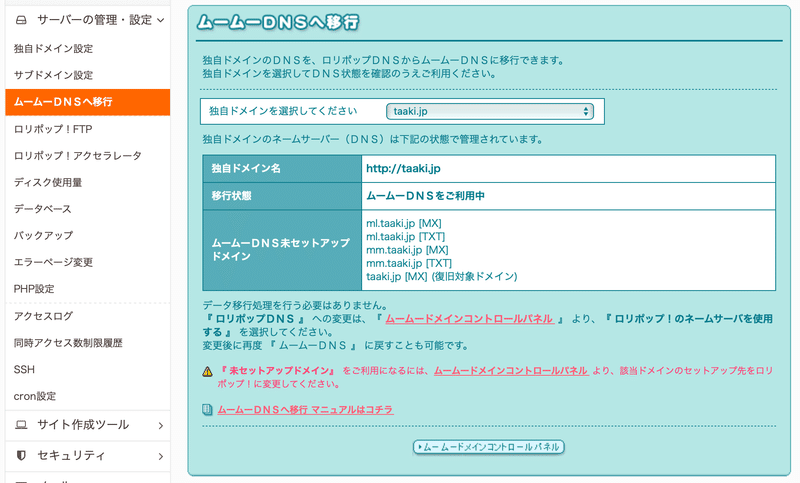Click the ムームーDNSへ移行 page heading

tap(278, 22)
